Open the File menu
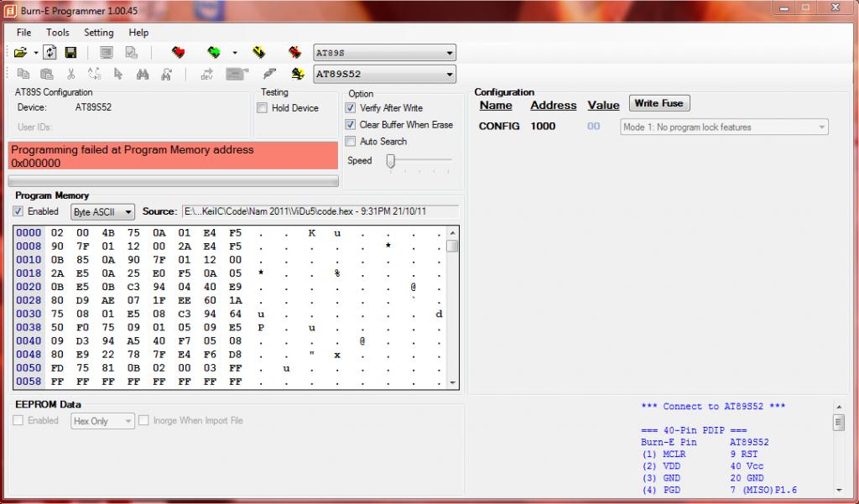859x504 pixels. click(24, 33)
